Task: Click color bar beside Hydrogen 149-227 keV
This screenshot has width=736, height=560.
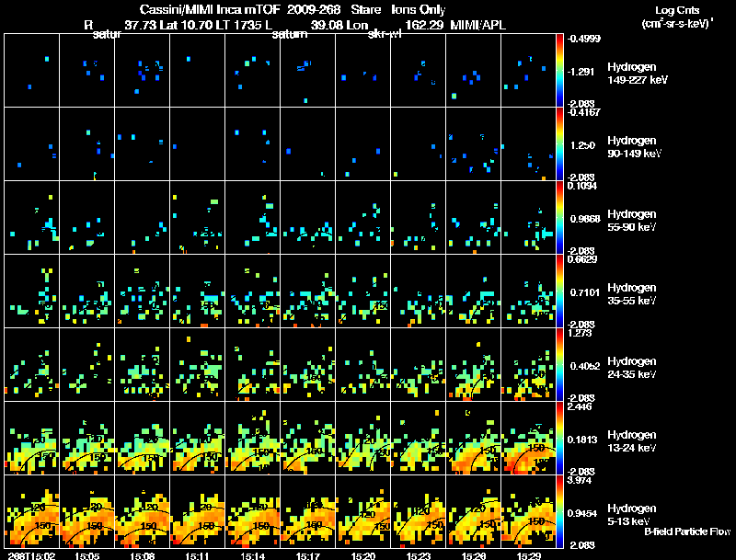Action: [562, 70]
